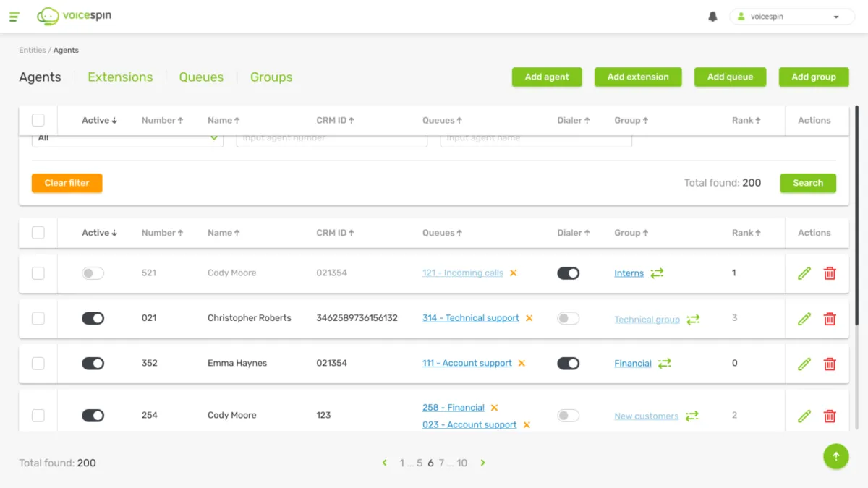Remove queue 023 - Account support
868x488 pixels.
coord(527,425)
